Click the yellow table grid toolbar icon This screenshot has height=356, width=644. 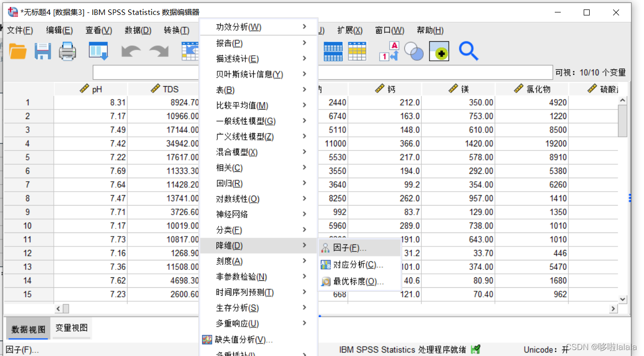pyautogui.click(x=357, y=51)
